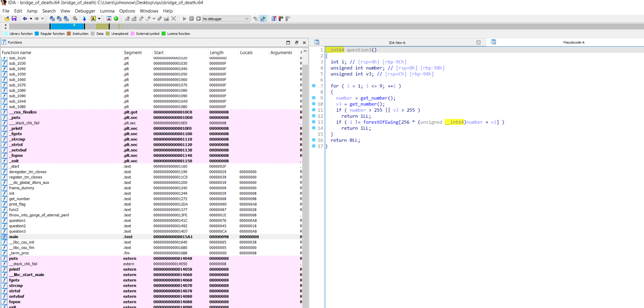Terminate process with the stop button
This screenshot has height=308, width=644.
199,18
